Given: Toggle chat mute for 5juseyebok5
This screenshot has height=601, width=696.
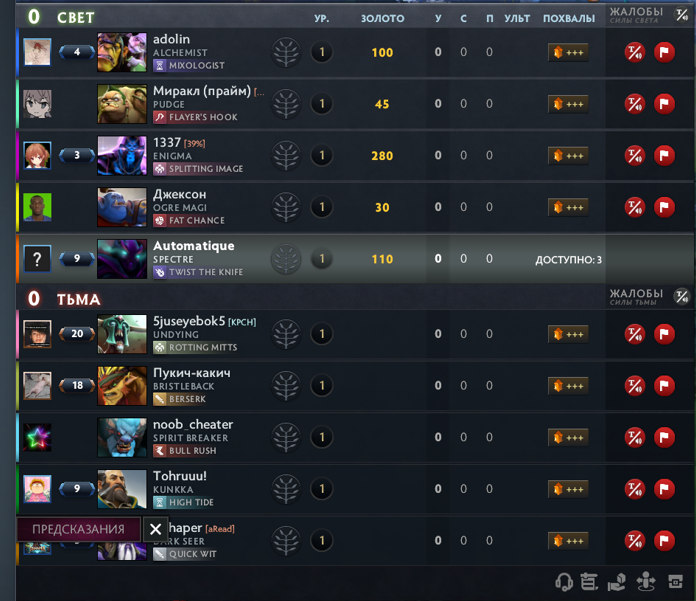Looking at the screenshot, I should (x=635, y=334).
